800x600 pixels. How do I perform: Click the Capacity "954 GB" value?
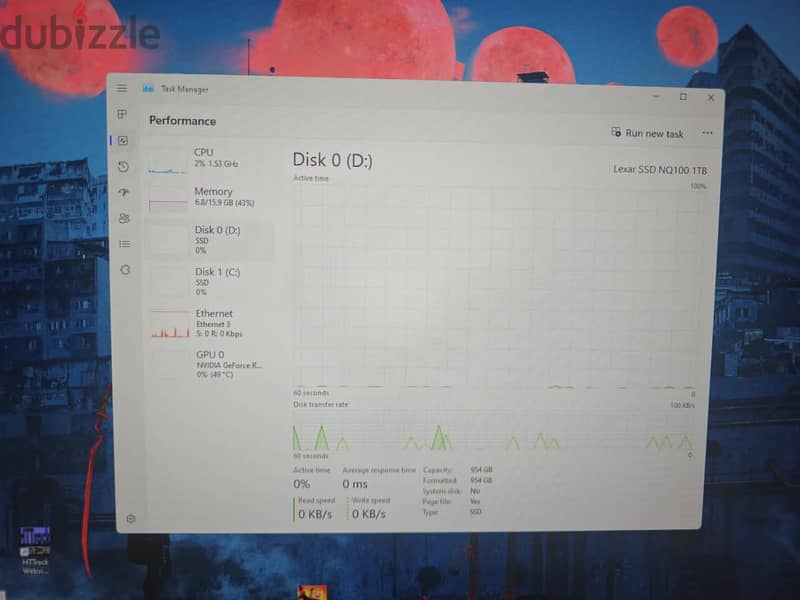pos(481,469)
